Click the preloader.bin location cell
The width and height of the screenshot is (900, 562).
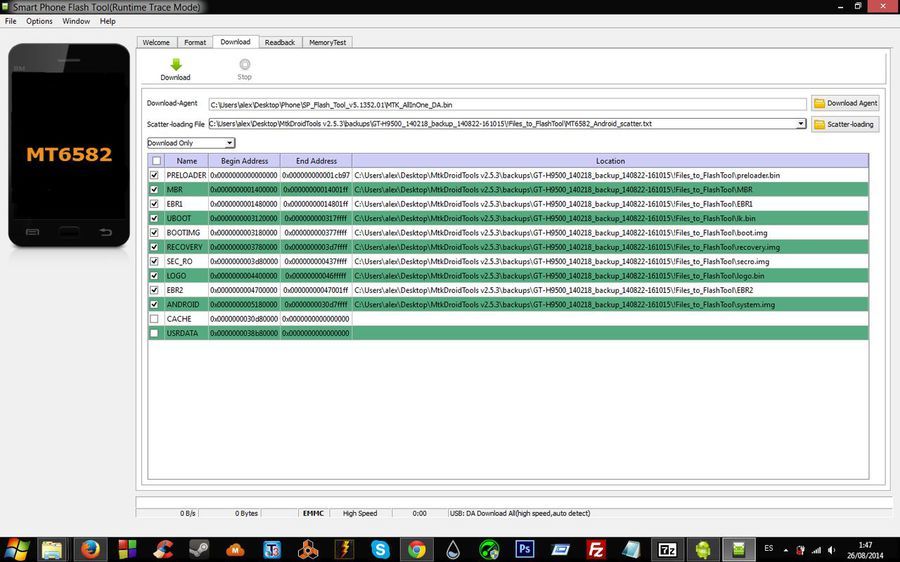[x=610, y=175]
